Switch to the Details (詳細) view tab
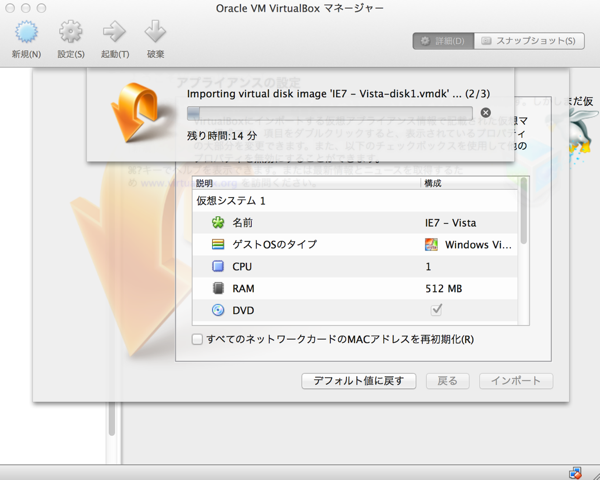The image size is (600, 480). tap(443, 41)
